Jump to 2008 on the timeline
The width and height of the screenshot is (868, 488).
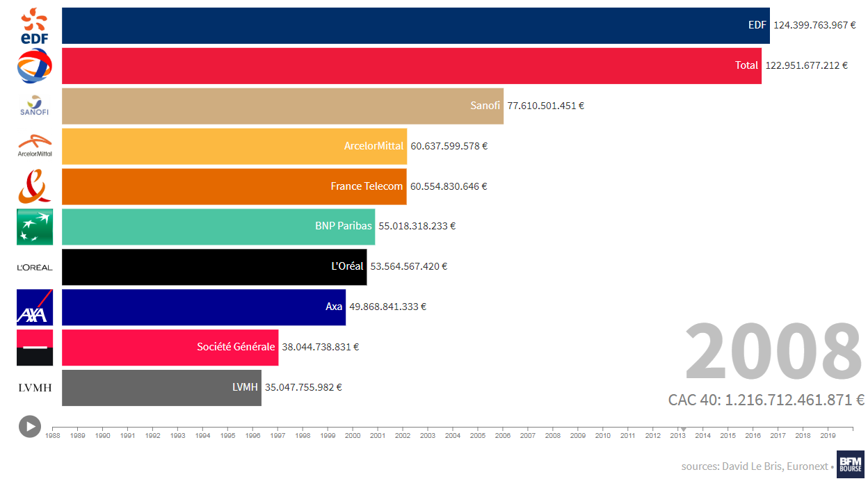pos(553,435)
